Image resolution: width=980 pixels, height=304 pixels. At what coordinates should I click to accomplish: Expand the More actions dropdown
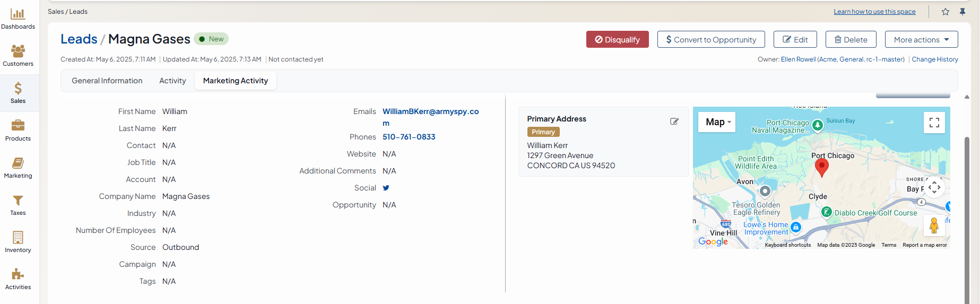pos(921,40)
